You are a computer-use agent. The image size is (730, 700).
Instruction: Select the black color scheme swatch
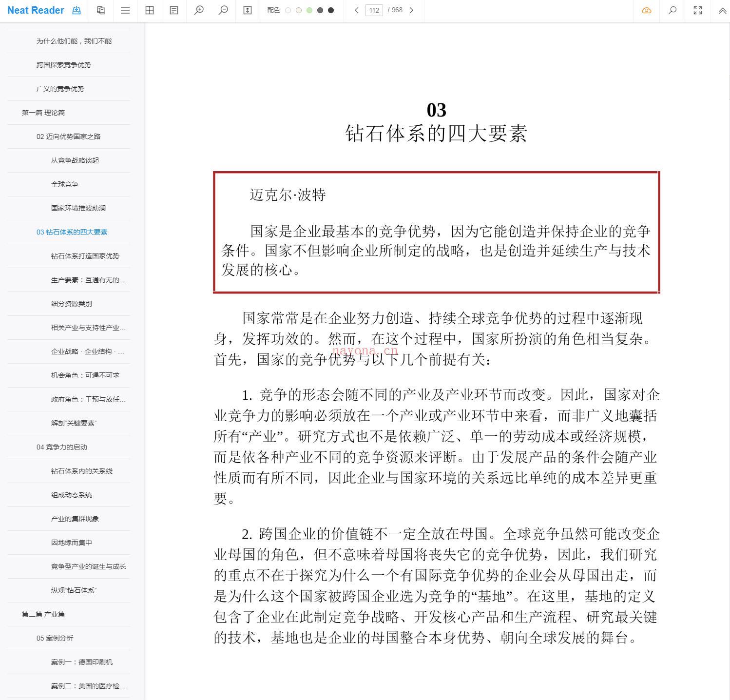click(x=331, y=10)
